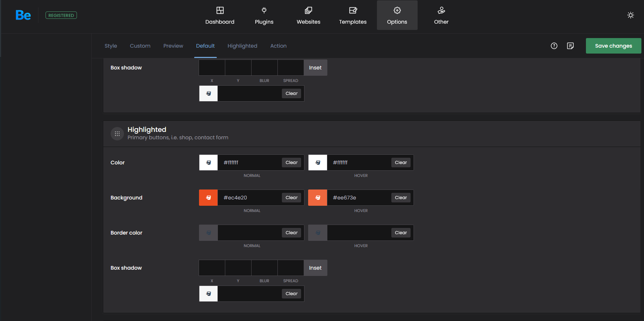
Task: Click Highlighted box shadow Spread field
Action: (x=291, y=268)
